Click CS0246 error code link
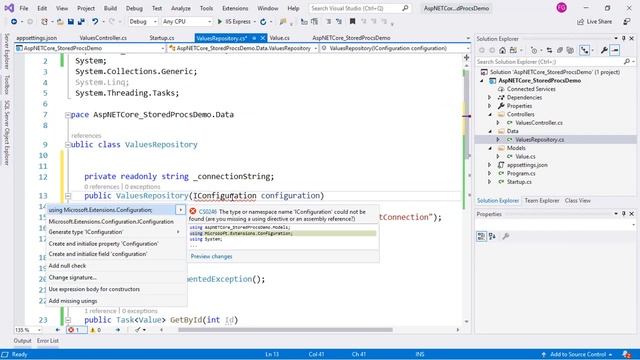640x360 pixels. [x=208, y=212]
